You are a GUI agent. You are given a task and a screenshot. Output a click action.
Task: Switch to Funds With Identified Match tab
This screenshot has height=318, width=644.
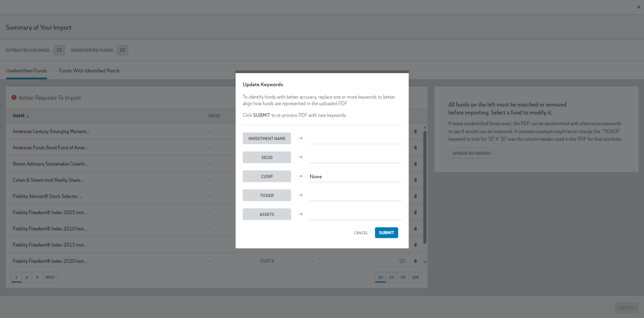point(89,71)
